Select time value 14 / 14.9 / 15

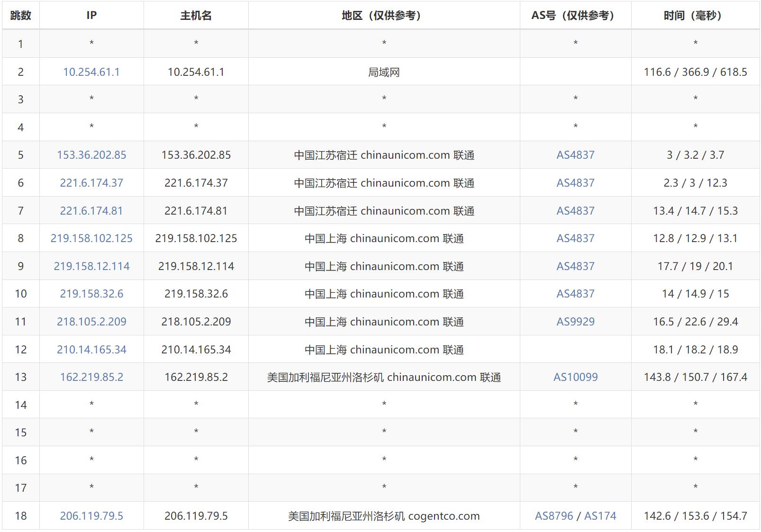(695, 294)
